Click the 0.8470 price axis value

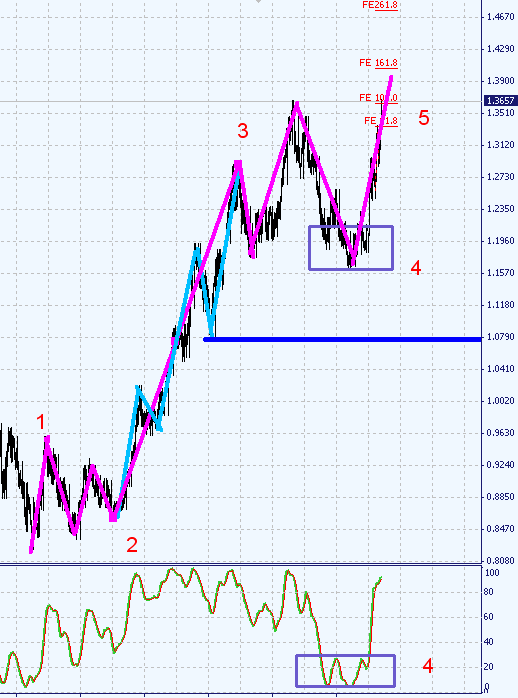[x=501, y=529]
